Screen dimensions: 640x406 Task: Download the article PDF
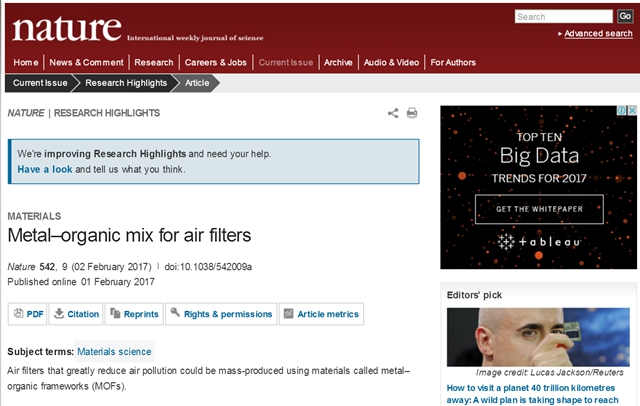coord(27,314)
